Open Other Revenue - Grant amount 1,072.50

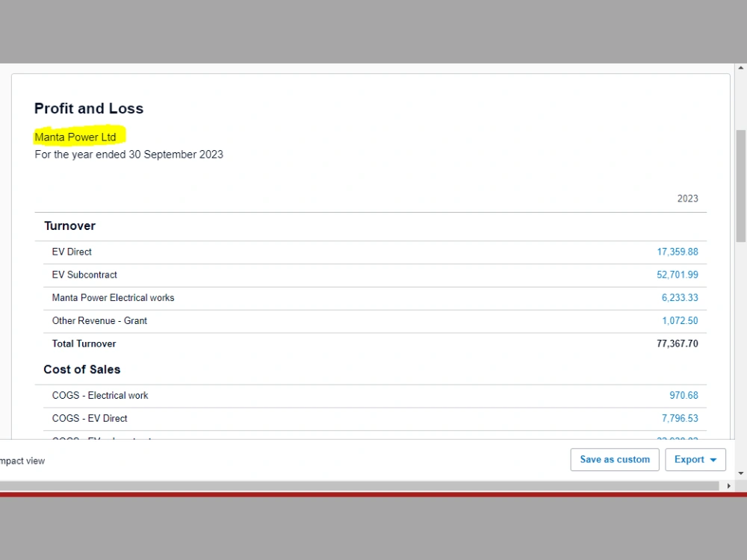[x=680, y=320]
